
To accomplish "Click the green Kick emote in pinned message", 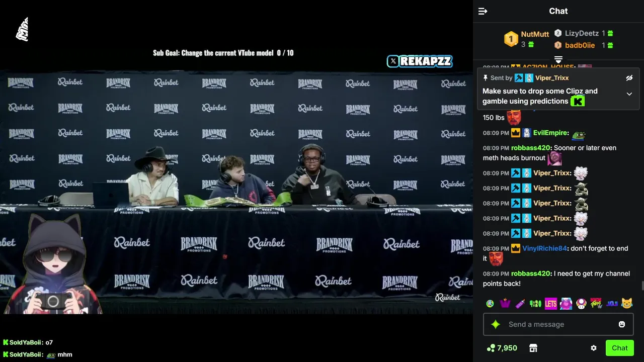I will point(578,101).
